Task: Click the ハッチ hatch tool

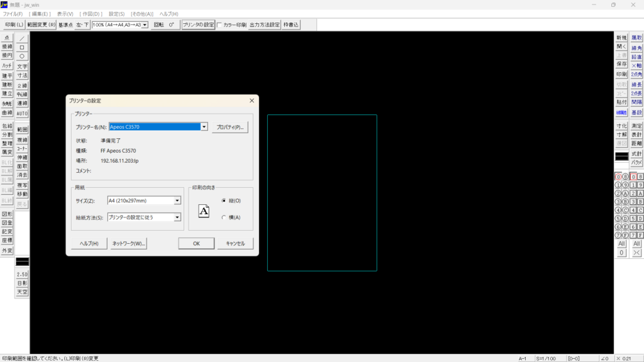Action: pyautogui.click(x=7, y=66)
